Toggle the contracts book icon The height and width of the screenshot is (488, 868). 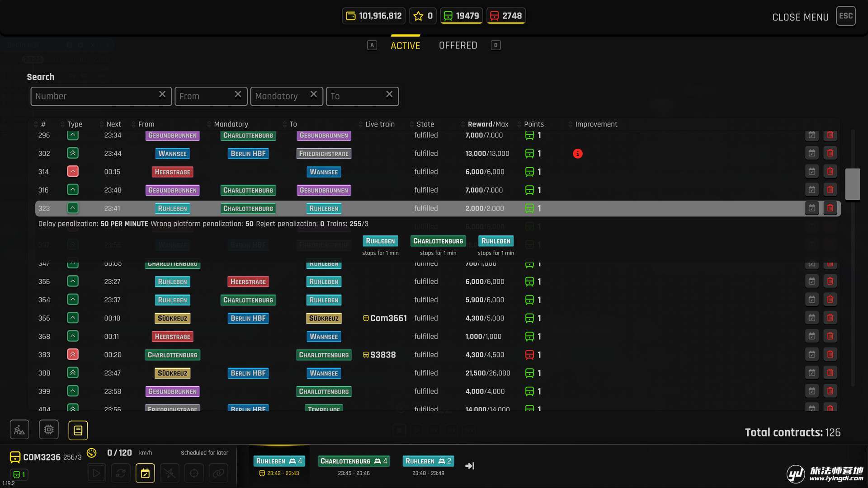pyautogui.click(x=78, y=430)
